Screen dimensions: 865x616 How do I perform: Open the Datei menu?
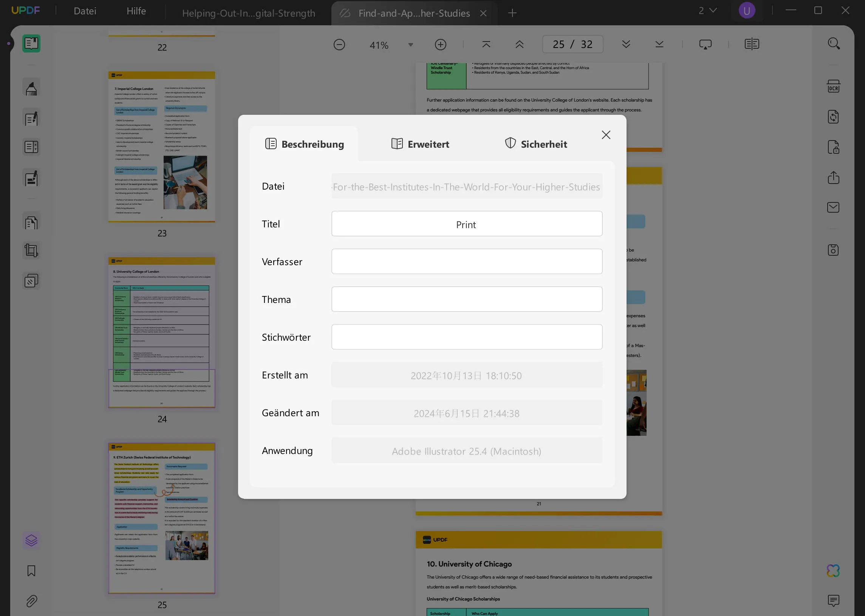tap(85, 11)
